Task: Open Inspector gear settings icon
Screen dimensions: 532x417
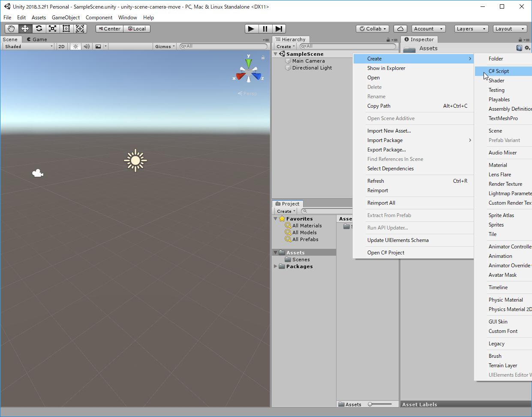Action: coord(527,48)
